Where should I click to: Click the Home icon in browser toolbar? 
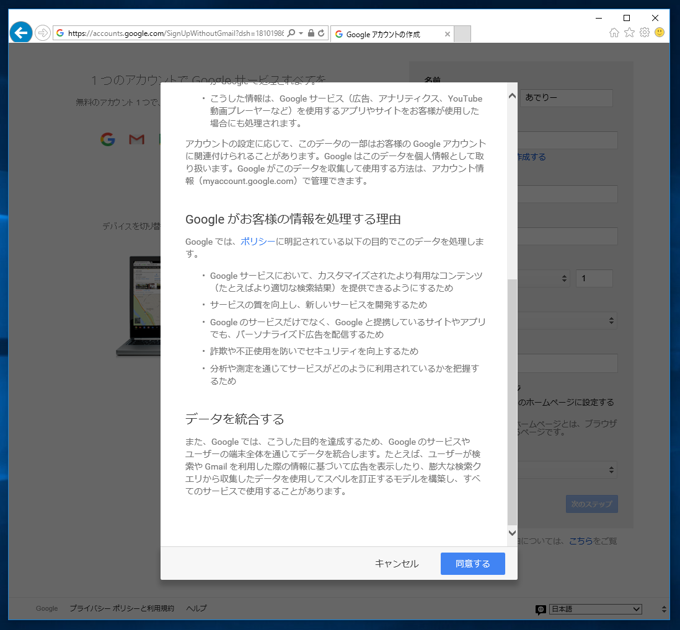coord(614,33)
